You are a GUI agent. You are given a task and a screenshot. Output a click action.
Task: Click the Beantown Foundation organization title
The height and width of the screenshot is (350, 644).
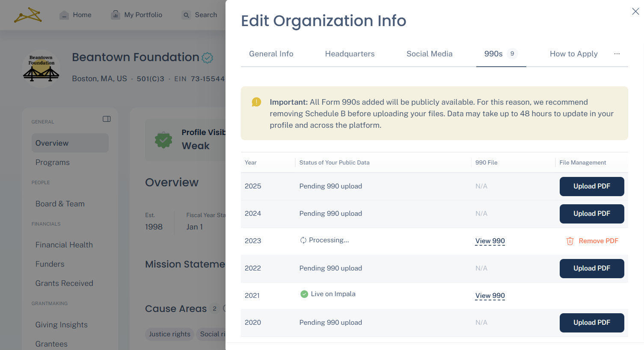coord(136,57)
